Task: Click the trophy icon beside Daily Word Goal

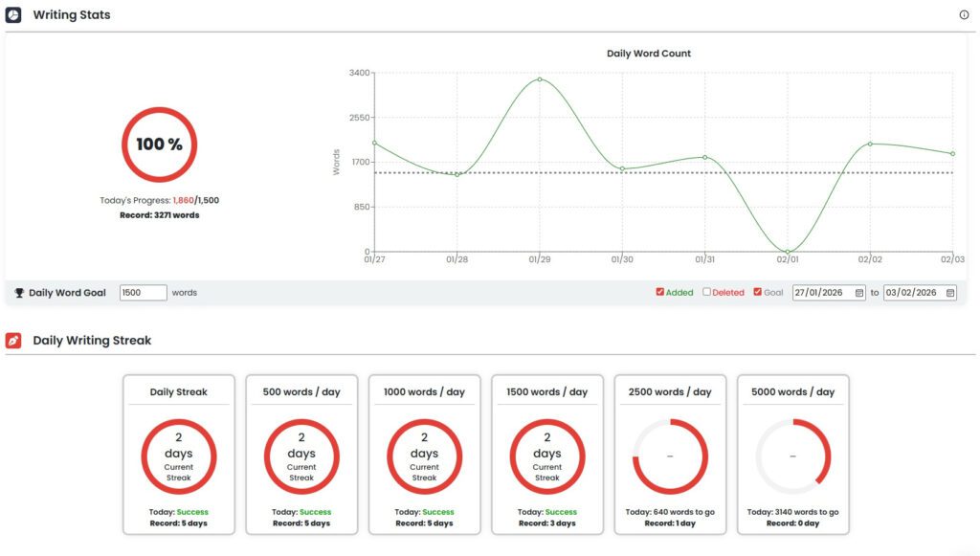Action: 19,293
